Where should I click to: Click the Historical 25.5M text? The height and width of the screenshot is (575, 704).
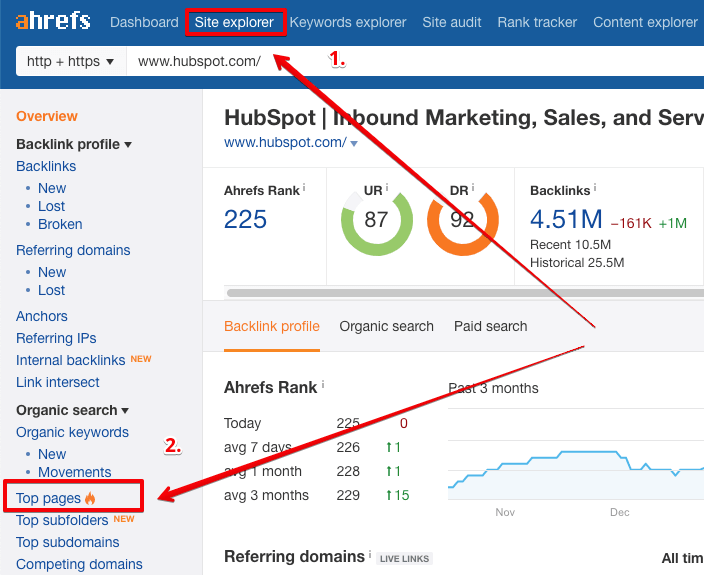pos(577,263)
